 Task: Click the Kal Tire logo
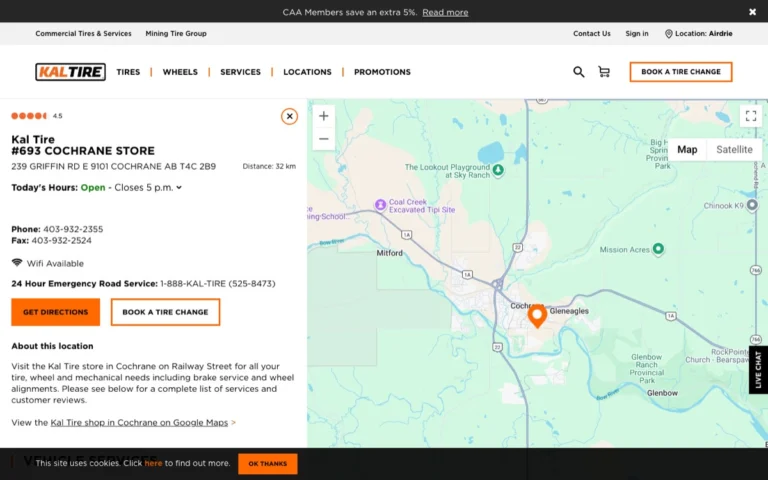coord(71,72)
